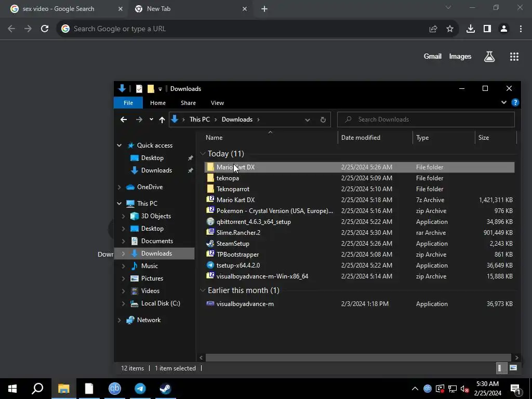The width and height of the screenshot is (532, 399).
Task: Go up one folder level in Explorer
Action: click(162, 119)
